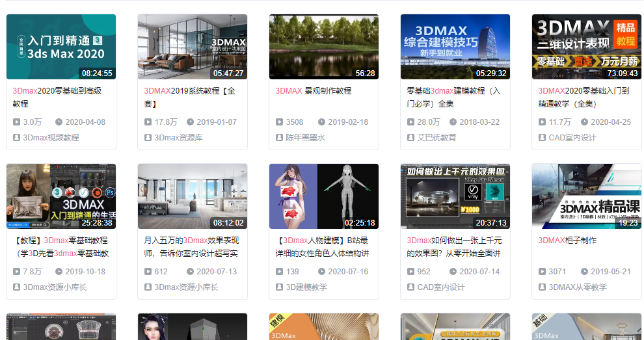The image size is (644, 340).
Task: Click the uploader icon beside 3Dmax资源库
Action: click(148, 138)
